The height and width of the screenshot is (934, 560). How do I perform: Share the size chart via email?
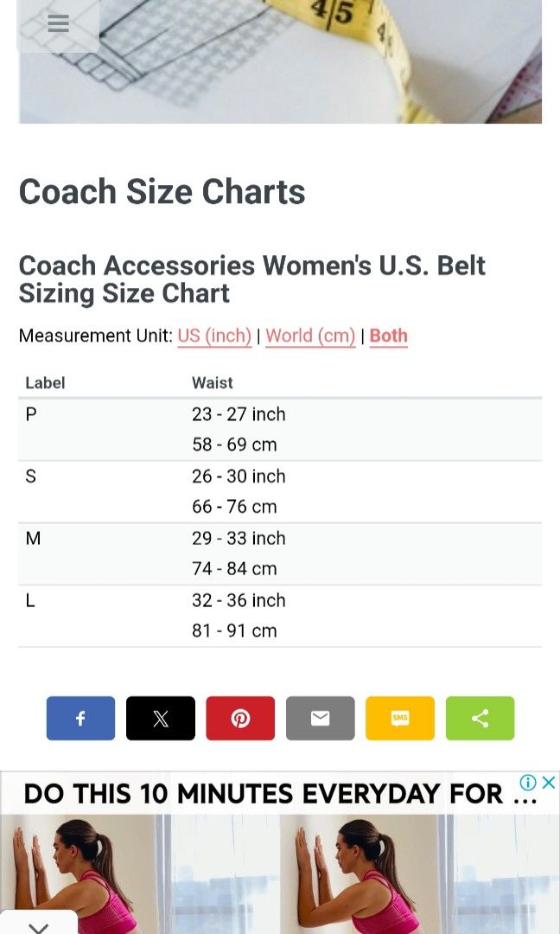[x=320, y=718]
